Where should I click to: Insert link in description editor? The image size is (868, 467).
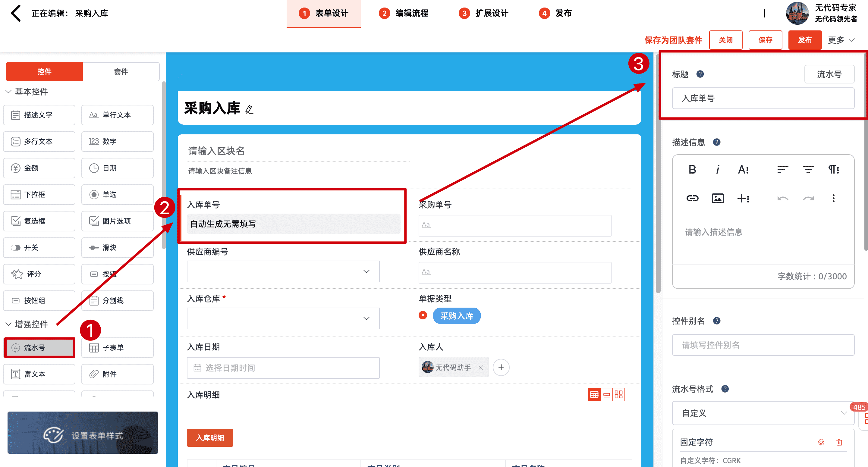pos(692,198)
